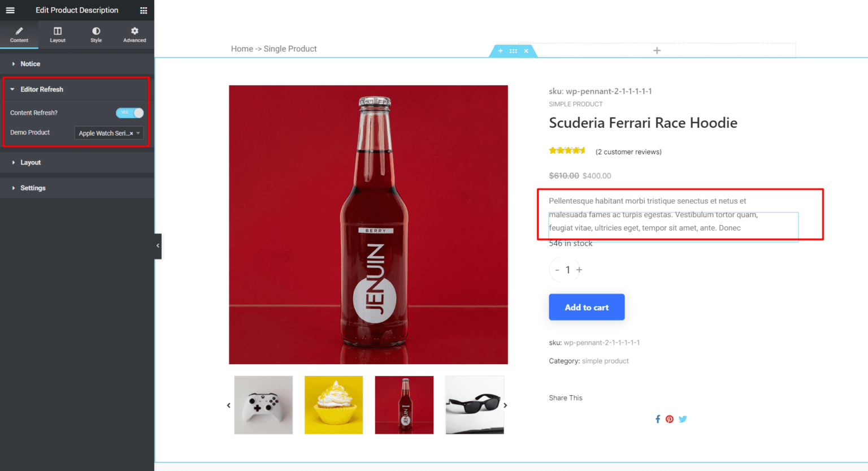The width and height of the screenshot is (868, 471).
Task: Click the Add to cart button
Action: (x=587, y=307)
